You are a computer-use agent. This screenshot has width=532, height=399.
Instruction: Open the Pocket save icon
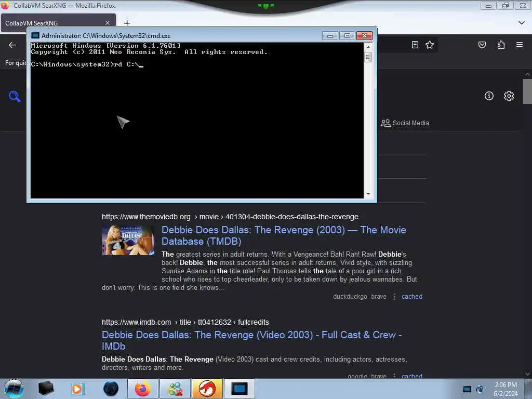pos(482,45)
